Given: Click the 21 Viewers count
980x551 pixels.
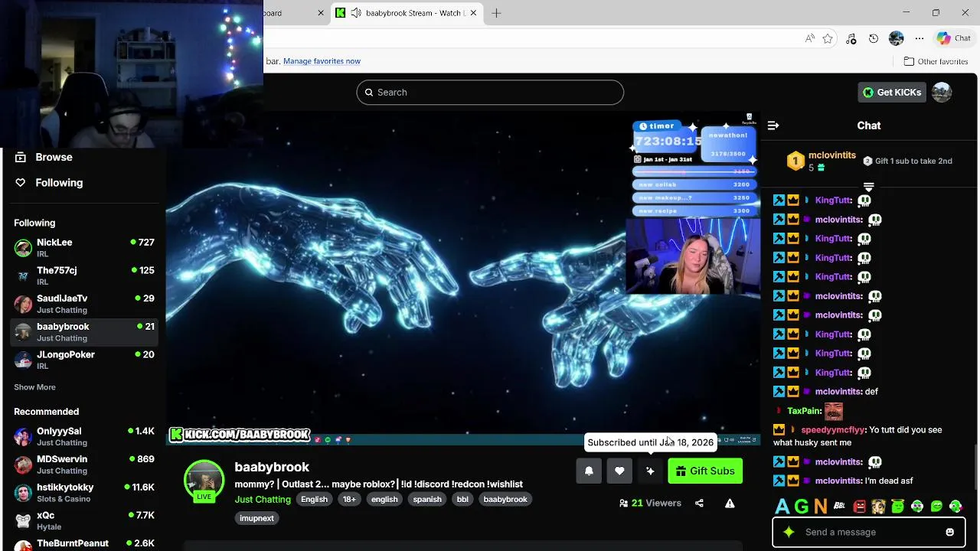Looking at the screenshot, I should (x=650, y=503).
